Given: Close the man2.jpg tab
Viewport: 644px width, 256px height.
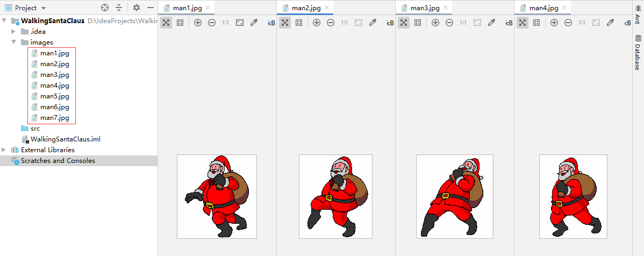Looking at the screenshot, I should point(326,8).
